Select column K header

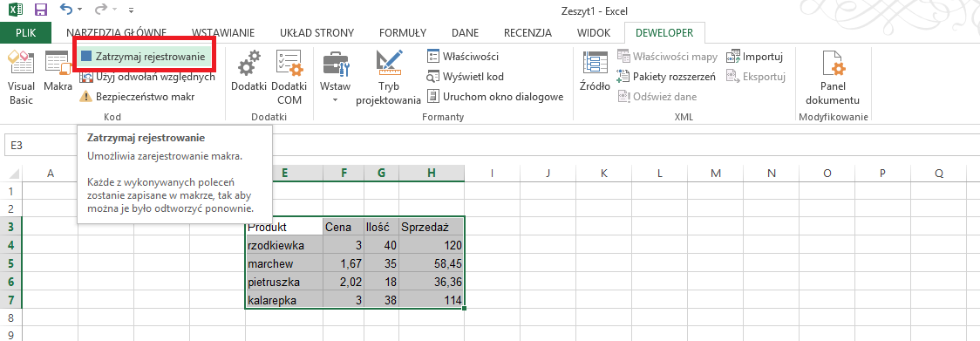coord(603,174)
